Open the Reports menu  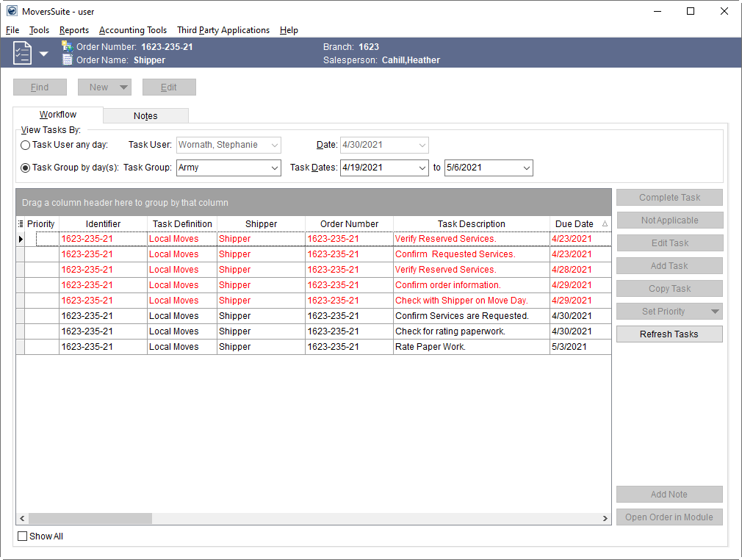74,30
